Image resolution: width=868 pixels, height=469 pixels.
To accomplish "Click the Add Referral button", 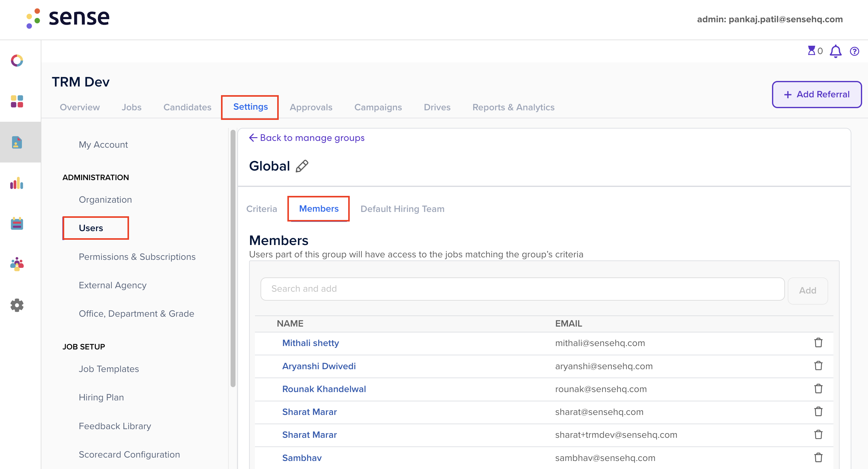I will coord(817,95).
